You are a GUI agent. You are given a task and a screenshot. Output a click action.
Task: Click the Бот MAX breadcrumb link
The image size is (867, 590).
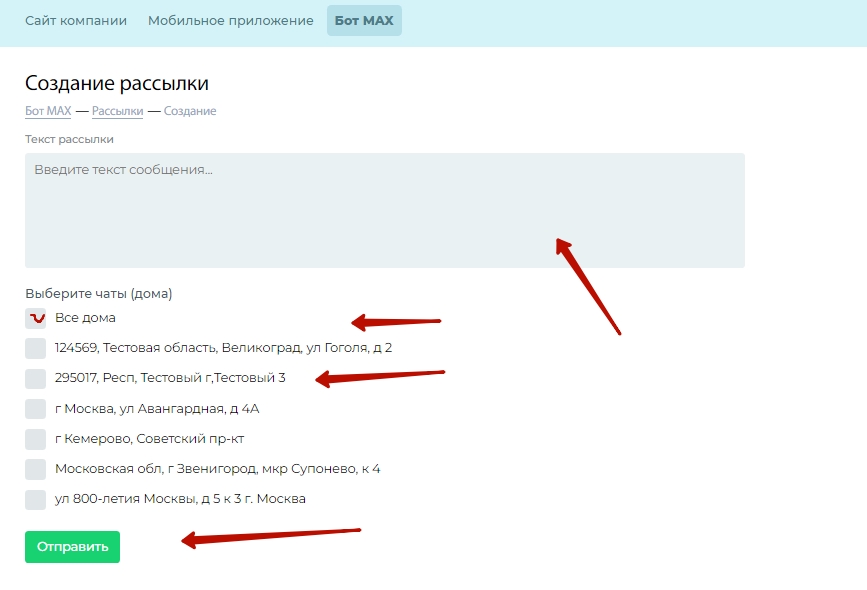tap(48, 111)
